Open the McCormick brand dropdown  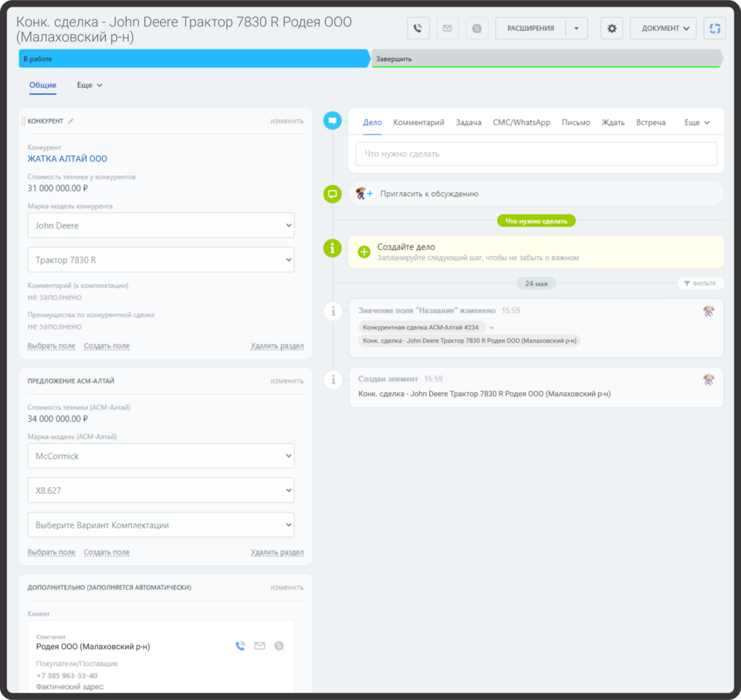[x=161, y=456]
